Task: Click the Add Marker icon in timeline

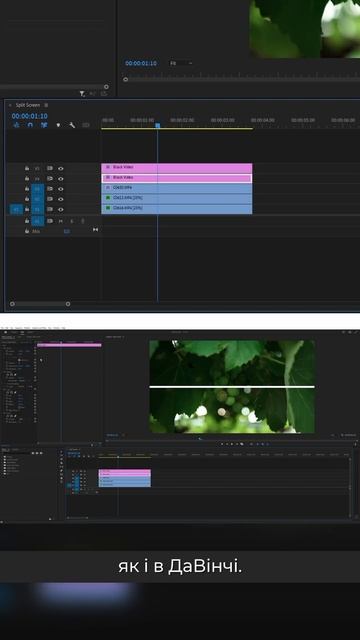Action: point(58,125)
